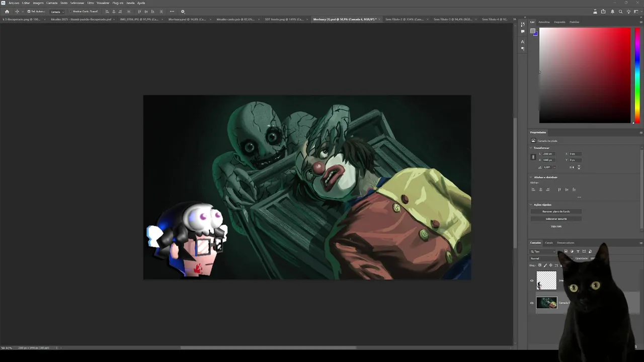644x362 pixels.
Task: Open the three-dots more align options in options bar
Action: [x=172, y=12]
